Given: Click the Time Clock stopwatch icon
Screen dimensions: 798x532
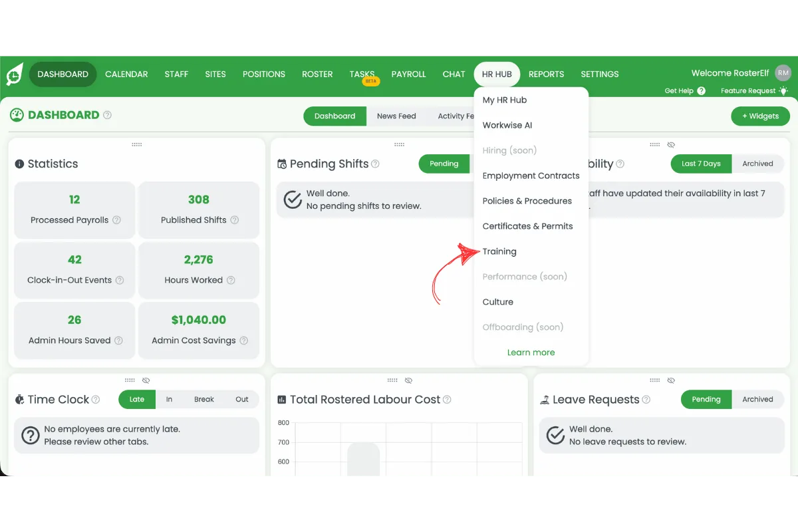Looking at the screenshot, I should [20, 400].
